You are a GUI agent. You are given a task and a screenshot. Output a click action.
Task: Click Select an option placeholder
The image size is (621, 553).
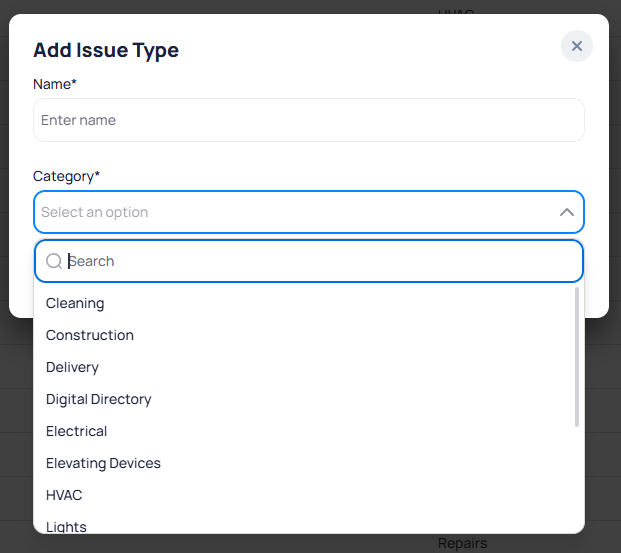(x=95, y=212)
